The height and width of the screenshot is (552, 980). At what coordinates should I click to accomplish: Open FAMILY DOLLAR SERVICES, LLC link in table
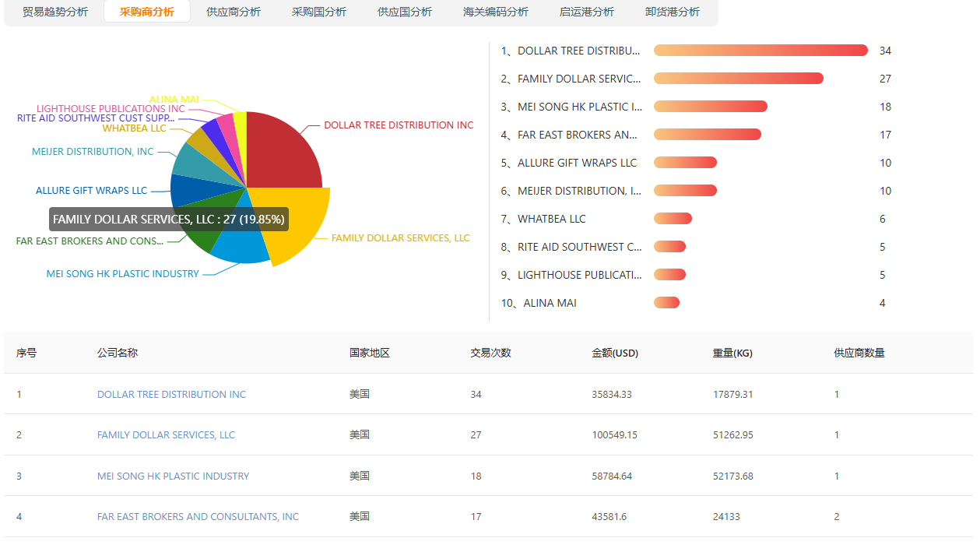coord(166,435)
